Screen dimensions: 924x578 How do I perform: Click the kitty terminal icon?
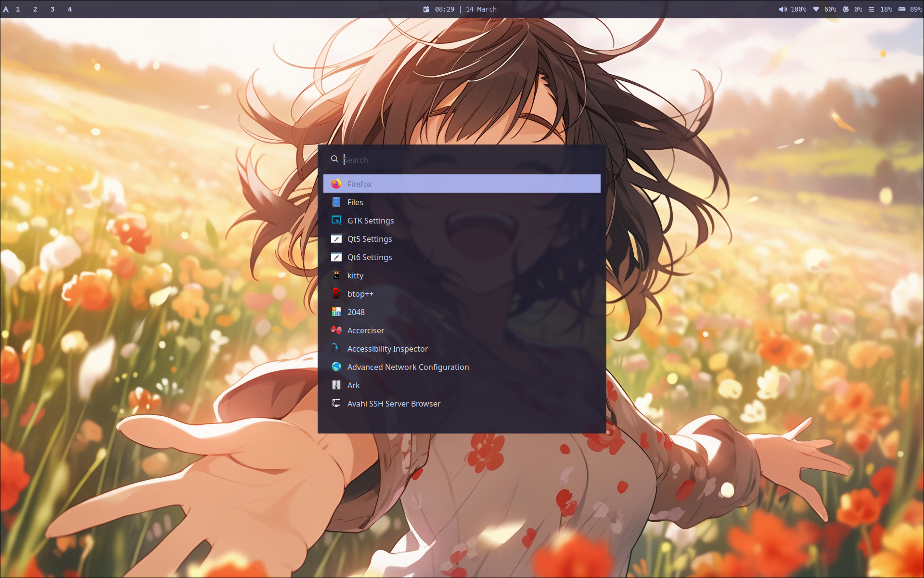(336, 275)
